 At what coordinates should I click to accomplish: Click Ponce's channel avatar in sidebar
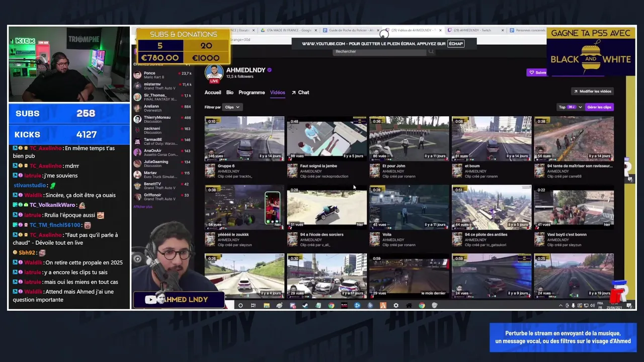[x=137, y=74]
